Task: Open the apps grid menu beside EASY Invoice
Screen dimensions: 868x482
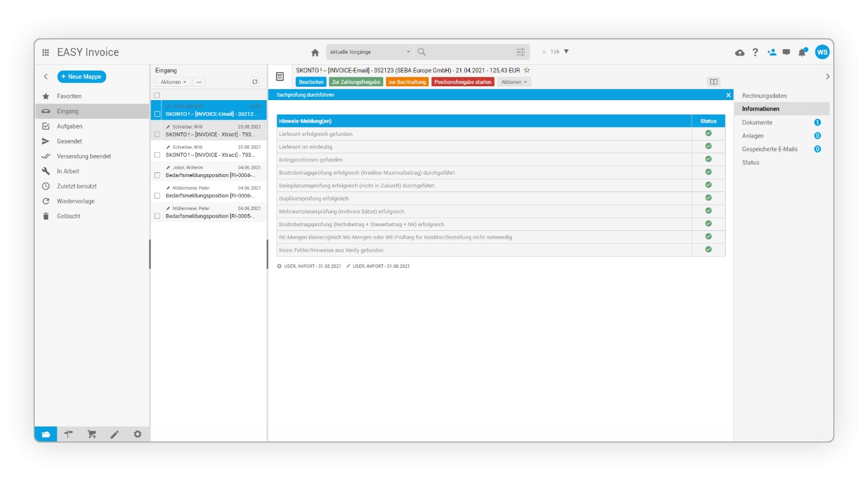Action: click(x=46, y=52)
